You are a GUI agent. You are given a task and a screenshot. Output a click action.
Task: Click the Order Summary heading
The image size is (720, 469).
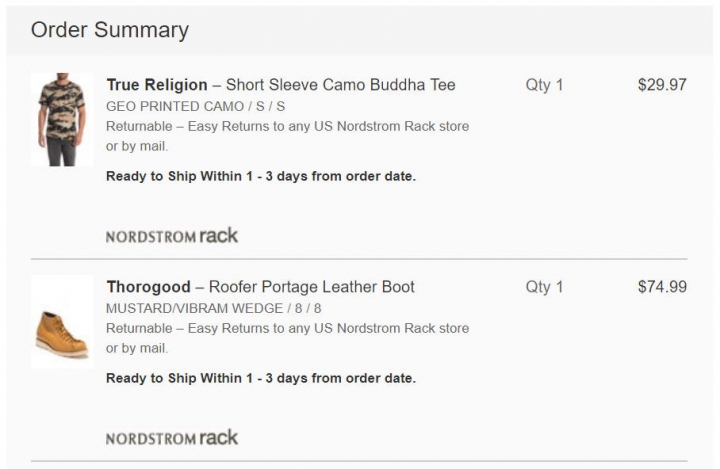[x=110, y=30]
